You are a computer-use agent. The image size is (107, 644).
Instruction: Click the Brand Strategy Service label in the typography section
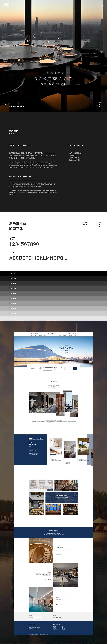click(x=100, y=224)
